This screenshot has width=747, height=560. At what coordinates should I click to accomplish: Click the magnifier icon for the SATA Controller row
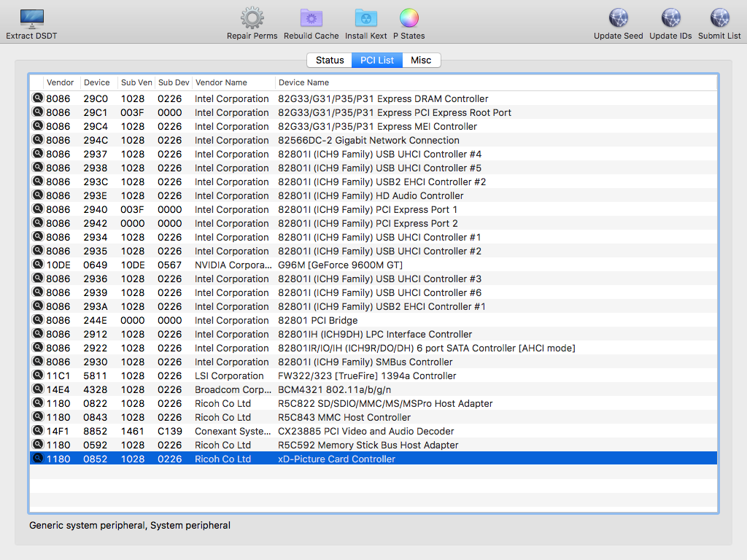point(38,348)
